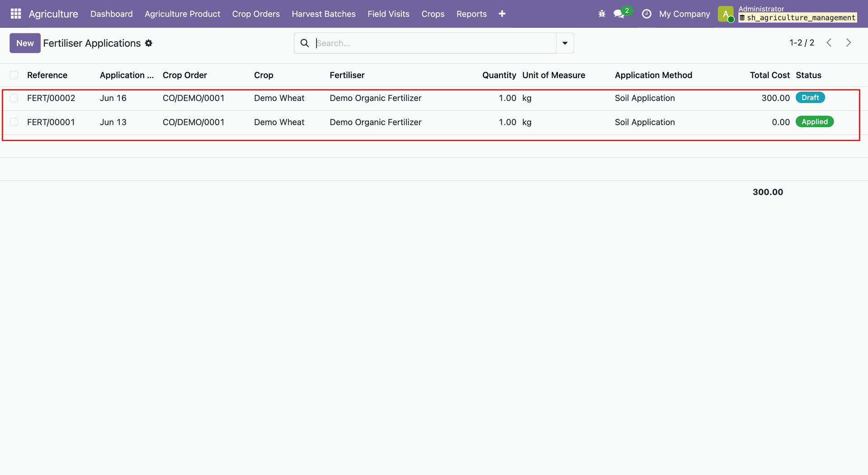Click the 300.00 cost cell for FERT/00002
868x475 pixels.
[776, 98]
